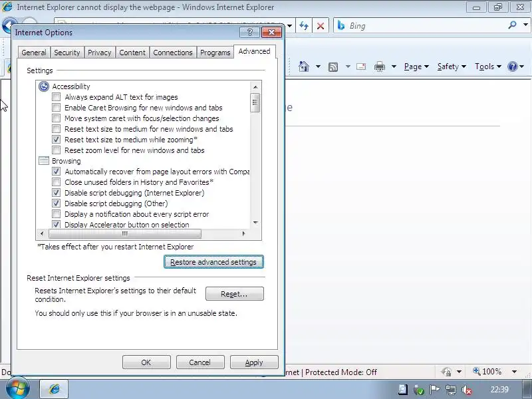This screenshot has height=399, width=532.
Task: Click Internet Explorer taskbar icon
Action: pyautogui.click(x=55, y=389)
